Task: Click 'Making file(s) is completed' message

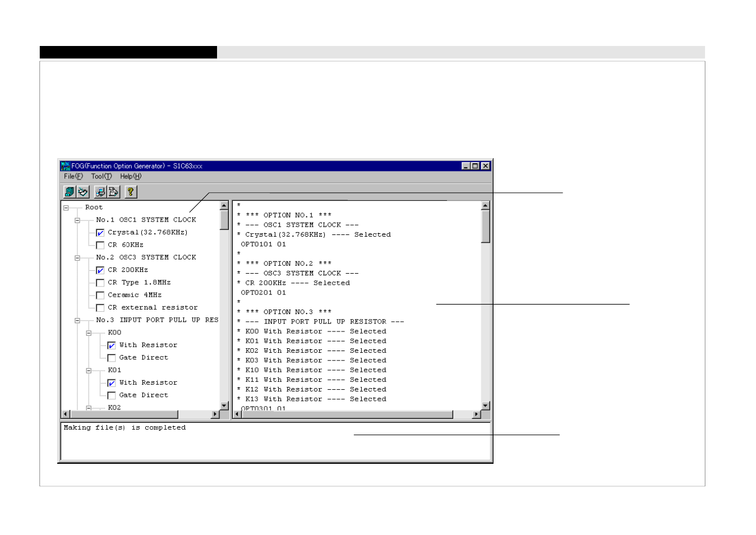Action: pos(125,428)
